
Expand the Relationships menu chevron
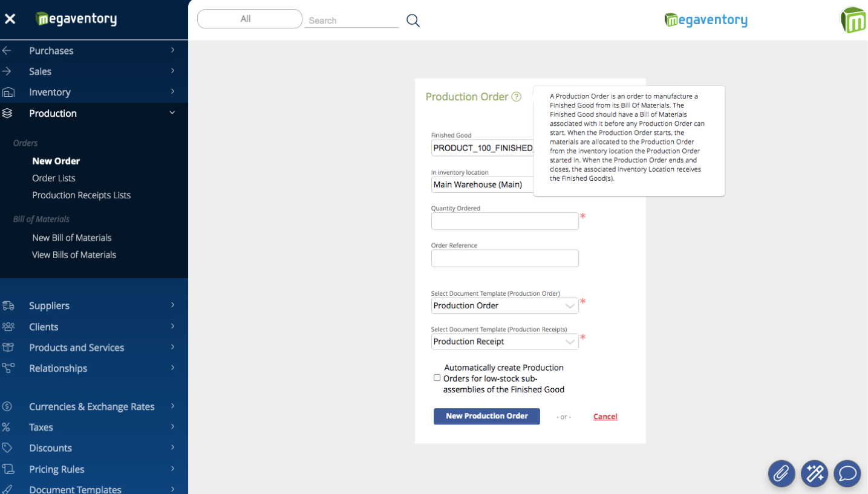(172, 368)
